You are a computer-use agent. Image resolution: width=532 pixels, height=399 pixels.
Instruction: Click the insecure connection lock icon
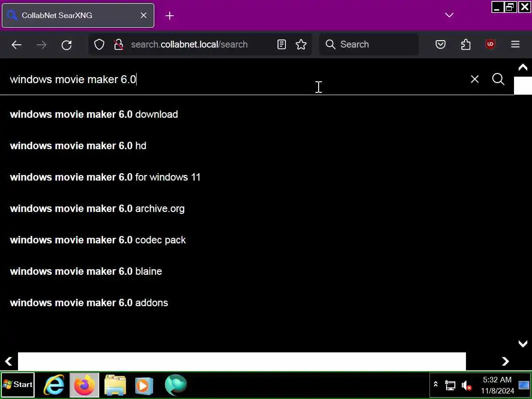coord(118,44)
